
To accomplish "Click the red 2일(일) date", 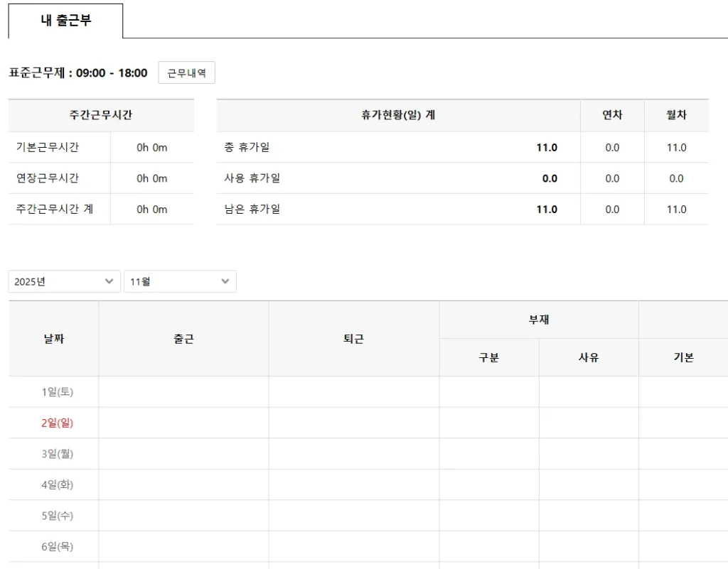I will pyautogui.click(x=57, y=423).
